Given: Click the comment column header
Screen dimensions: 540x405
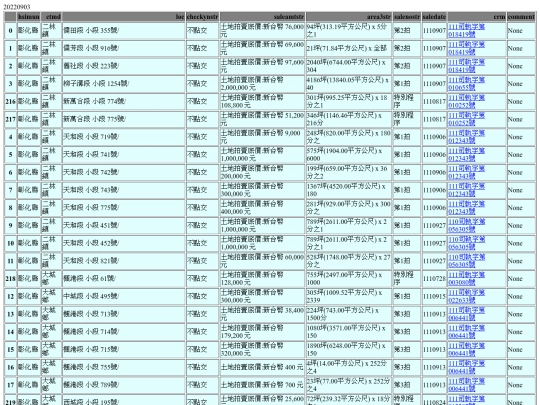Looking at the screenshot, I should point(521,17).
